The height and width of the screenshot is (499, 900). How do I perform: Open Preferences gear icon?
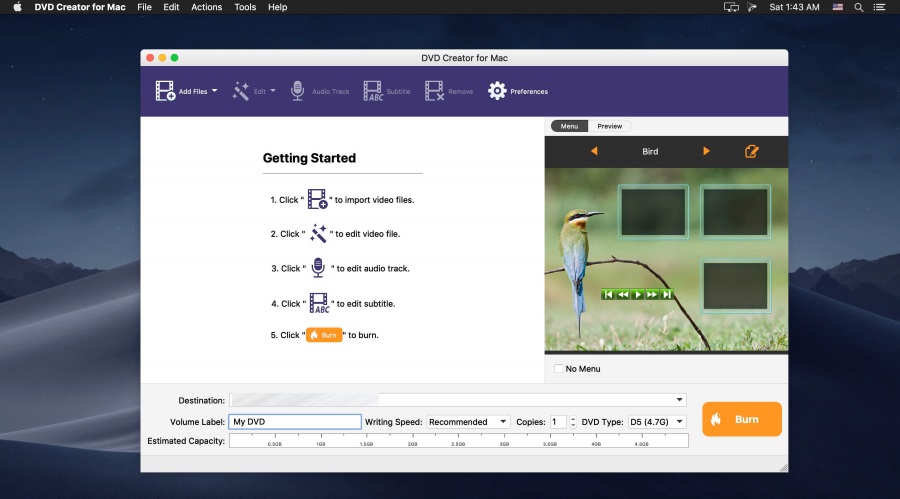[x=497, y=91]
